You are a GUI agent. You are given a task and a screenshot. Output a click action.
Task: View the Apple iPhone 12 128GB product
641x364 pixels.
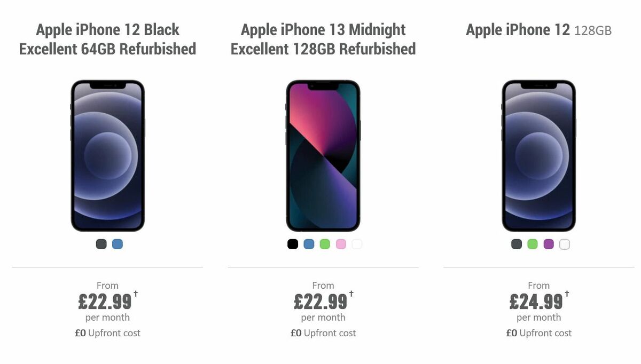[x=538, y=30]
